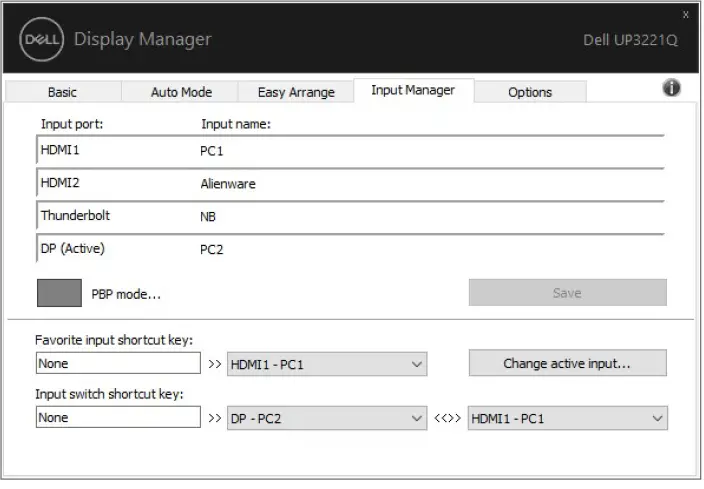704x489 pixels.
Task: Select the HDMI1 port label
Action: 60,150
